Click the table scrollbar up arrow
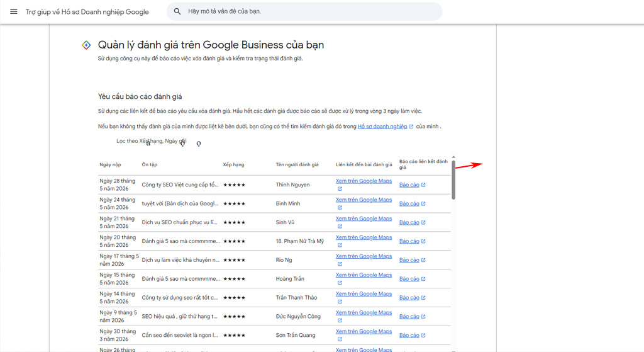 click(x=453, y=157)
